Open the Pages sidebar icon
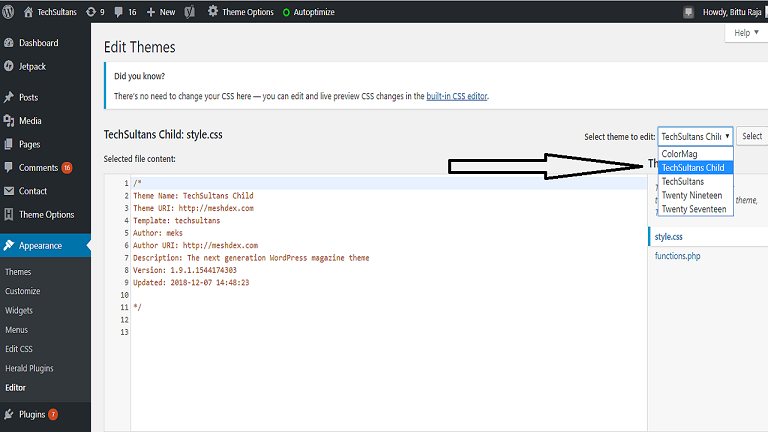 9,144
